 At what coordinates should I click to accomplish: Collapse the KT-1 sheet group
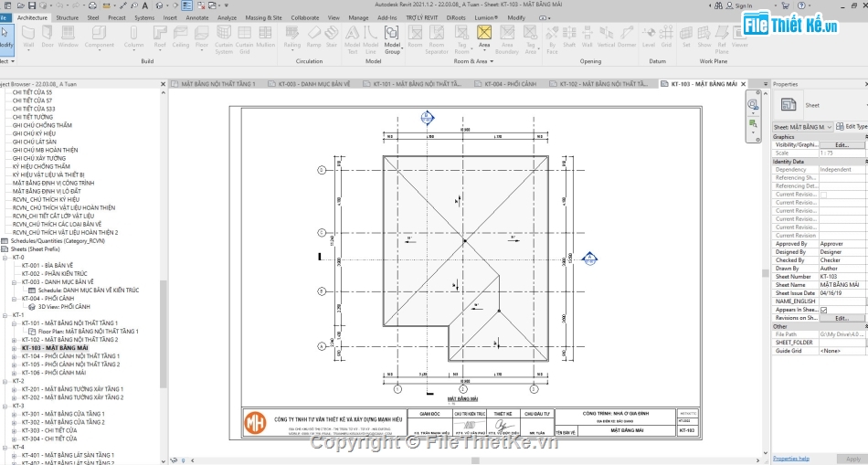pyautogui.click(x=5, y=315)
